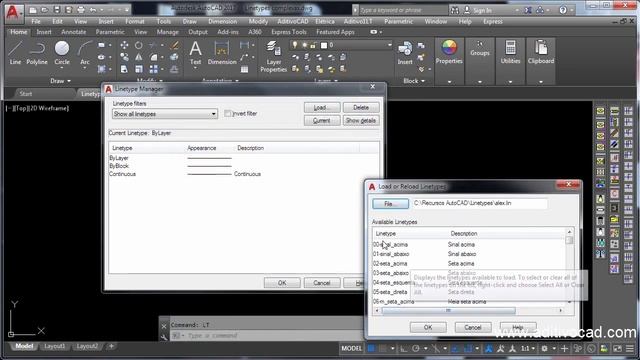Open the Groups panel
The image size is (640, 360).
coord(480,49)
